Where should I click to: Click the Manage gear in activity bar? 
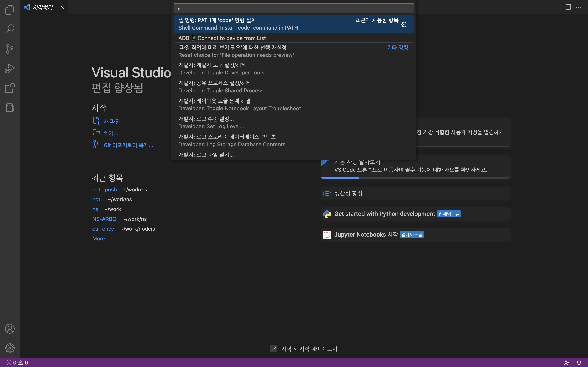(10, 348)
